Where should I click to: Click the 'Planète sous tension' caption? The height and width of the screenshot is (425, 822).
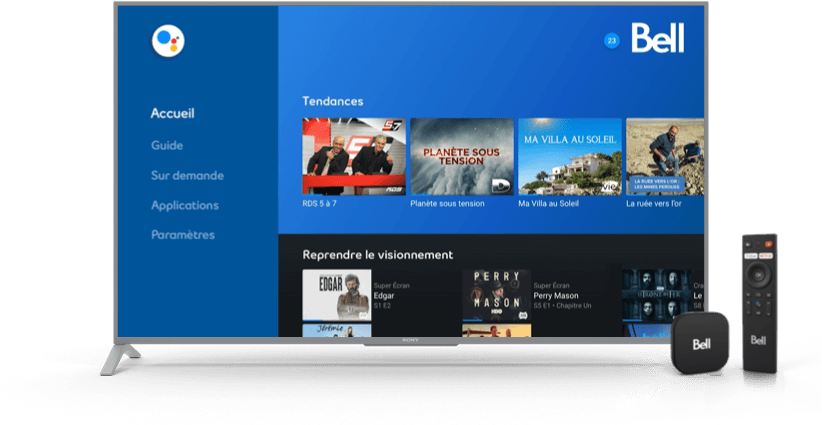point(447,203)
